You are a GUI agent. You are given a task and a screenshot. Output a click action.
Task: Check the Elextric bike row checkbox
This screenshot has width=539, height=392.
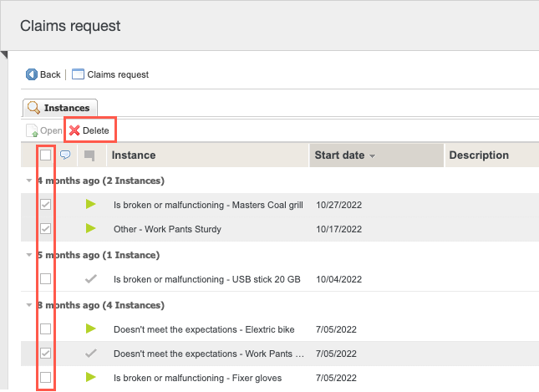46,328
